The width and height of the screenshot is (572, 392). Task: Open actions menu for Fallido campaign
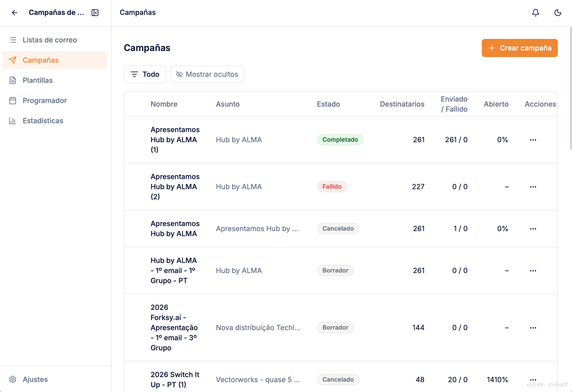[x=533, y=187]
